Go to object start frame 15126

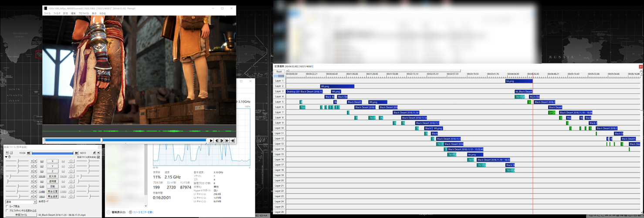pyautogui.click(x=28, y=153)
